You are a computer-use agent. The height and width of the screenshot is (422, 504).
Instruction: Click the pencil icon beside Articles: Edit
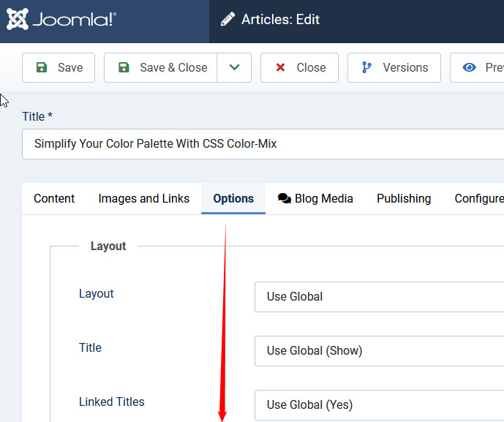[x=227, y=20]
